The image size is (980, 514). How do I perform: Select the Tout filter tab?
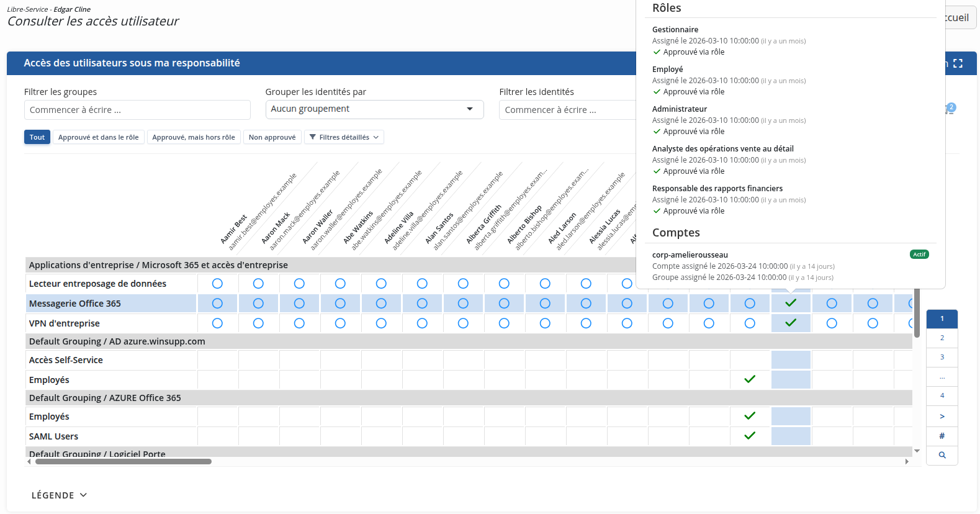tap(37, 137)
